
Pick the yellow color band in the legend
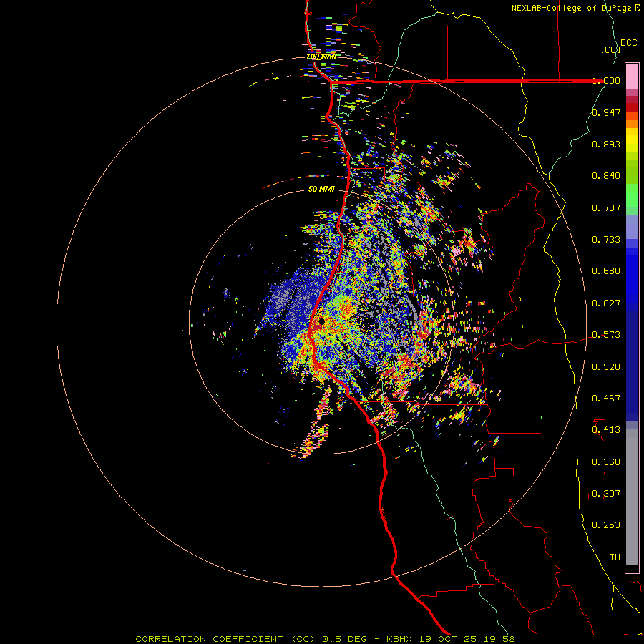(632, 140)
